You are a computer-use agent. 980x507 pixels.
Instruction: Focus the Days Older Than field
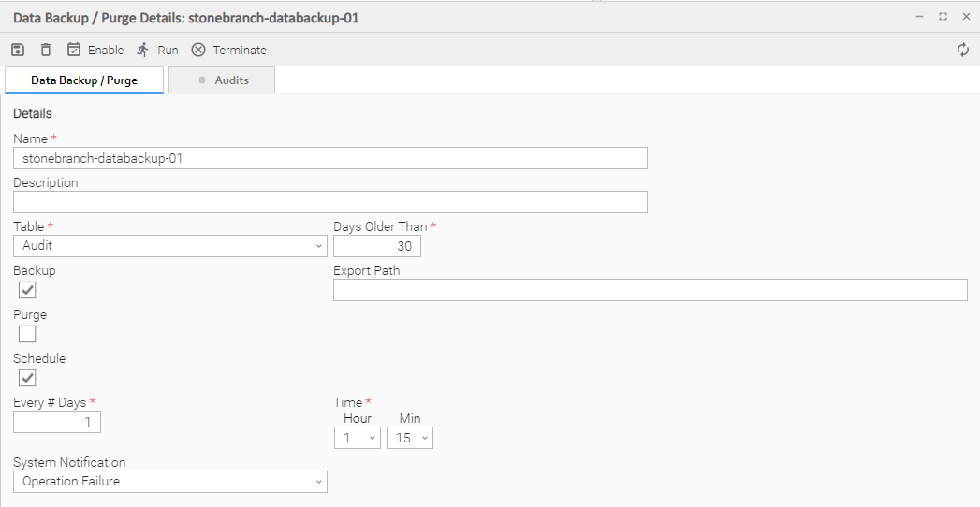coord(376,246)
